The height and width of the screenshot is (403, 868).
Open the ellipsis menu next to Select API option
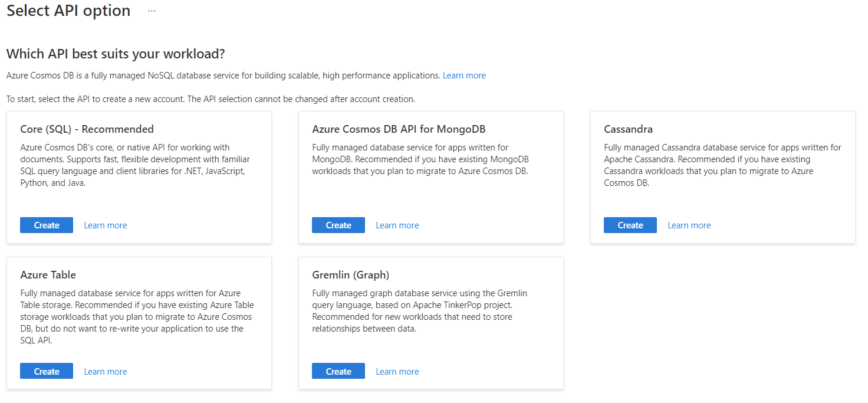pos(152,10)
